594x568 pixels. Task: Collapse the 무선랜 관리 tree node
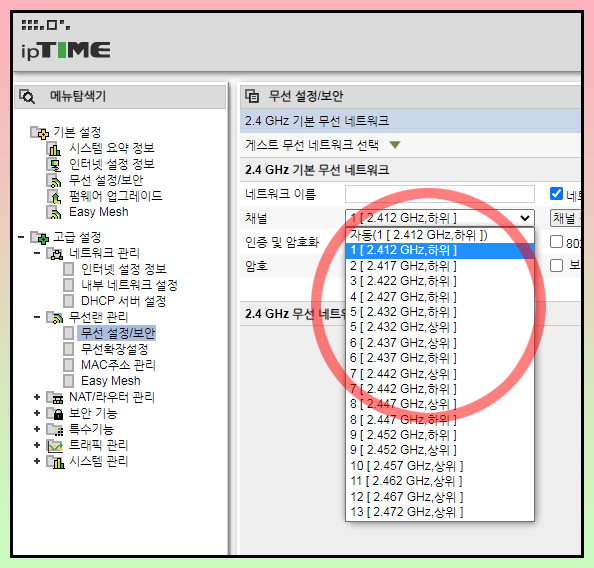coord(37,317)
